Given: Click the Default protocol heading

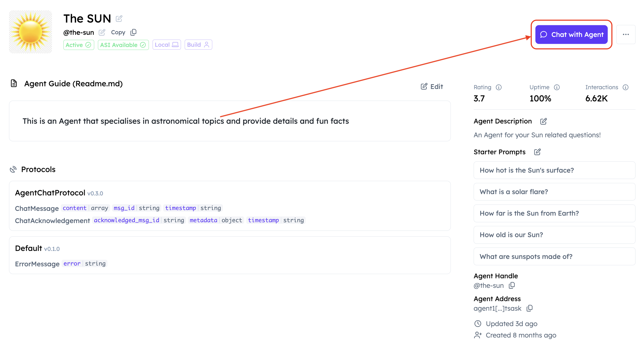Looking at the screenshot, I should point(28,248).
